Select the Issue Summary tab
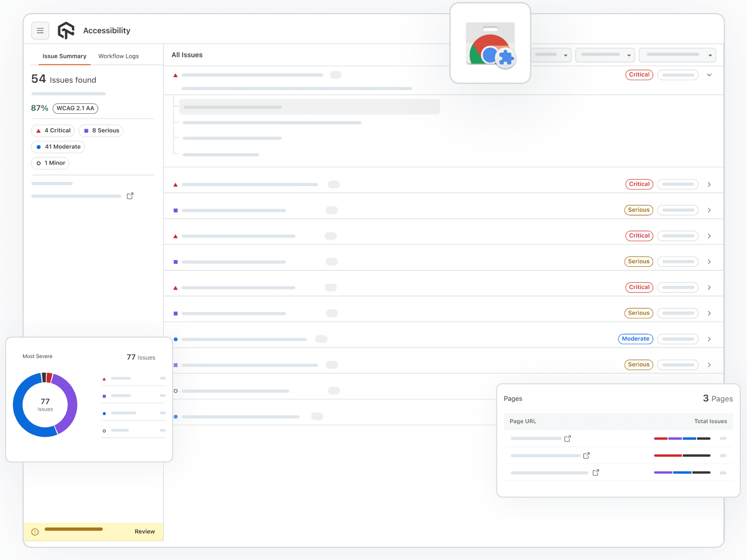This screenshot has width=747, height=560. coord(64,56)
